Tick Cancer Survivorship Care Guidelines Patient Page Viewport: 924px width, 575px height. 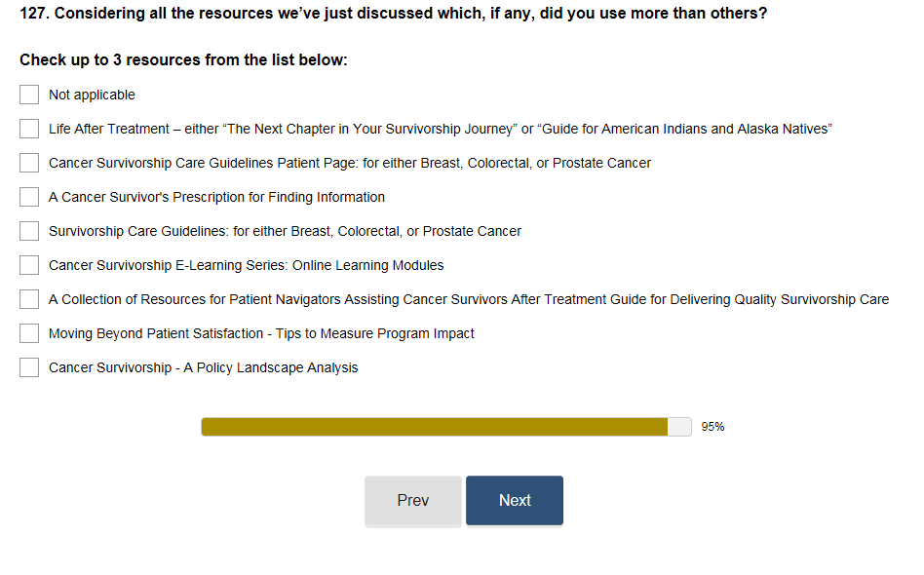coord(29,163)
